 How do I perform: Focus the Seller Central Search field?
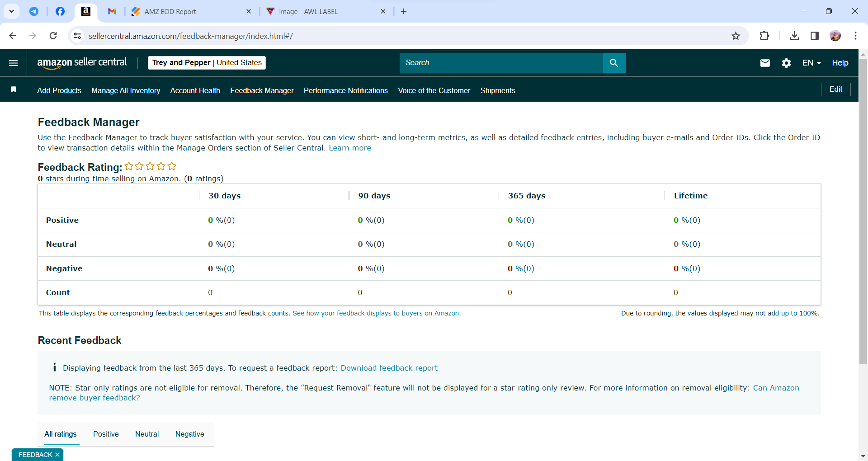501,63
